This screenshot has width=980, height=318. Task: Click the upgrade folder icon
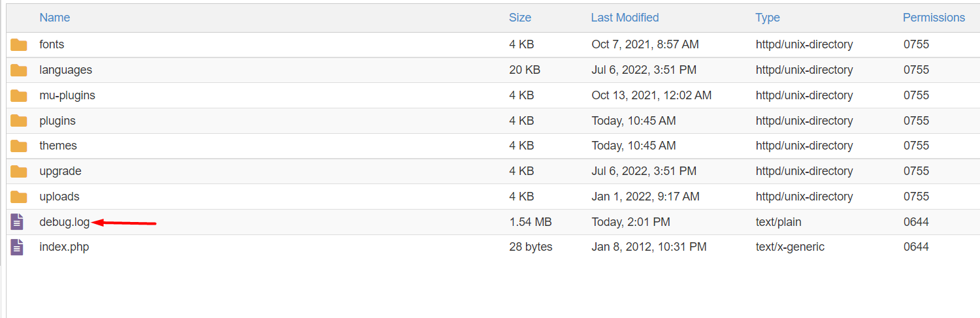point(18,171)
